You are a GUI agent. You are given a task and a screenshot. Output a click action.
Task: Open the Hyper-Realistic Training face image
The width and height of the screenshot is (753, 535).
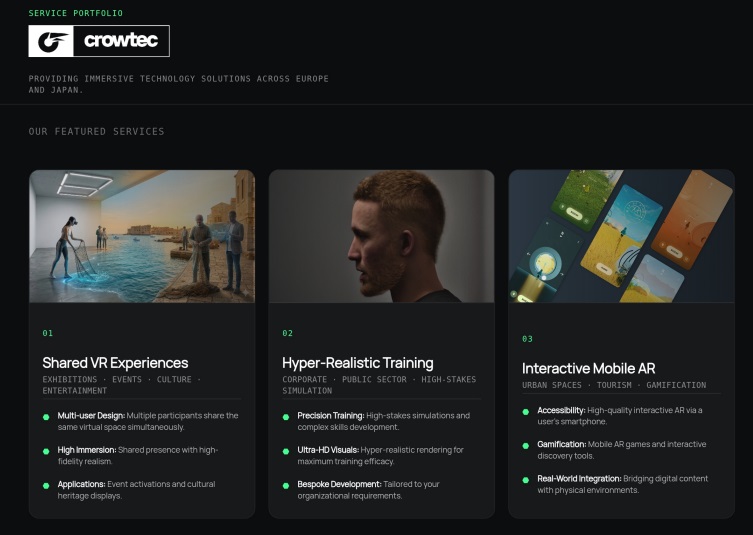(381, 236)
